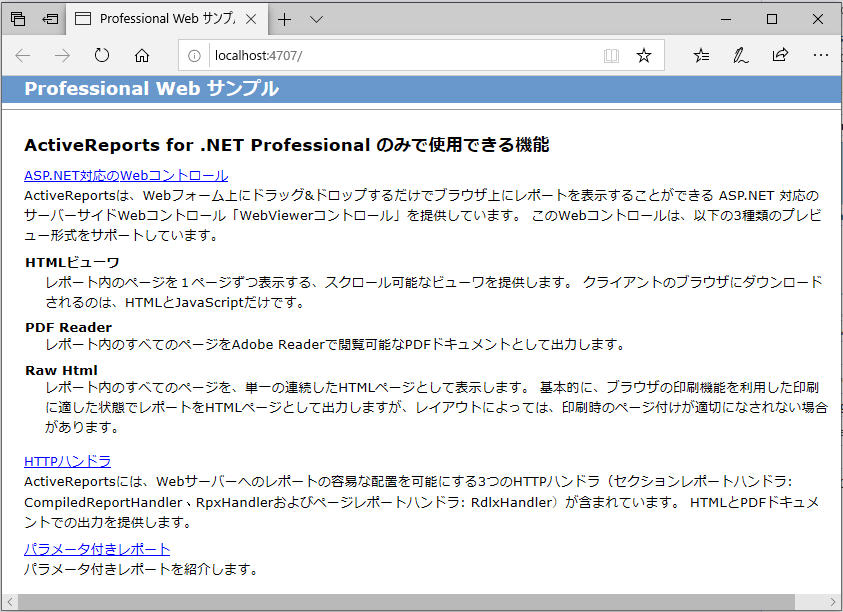The image size is (843, 612).
Task: Share the current page
Action: pyautogui.click(x=779, y=55)
